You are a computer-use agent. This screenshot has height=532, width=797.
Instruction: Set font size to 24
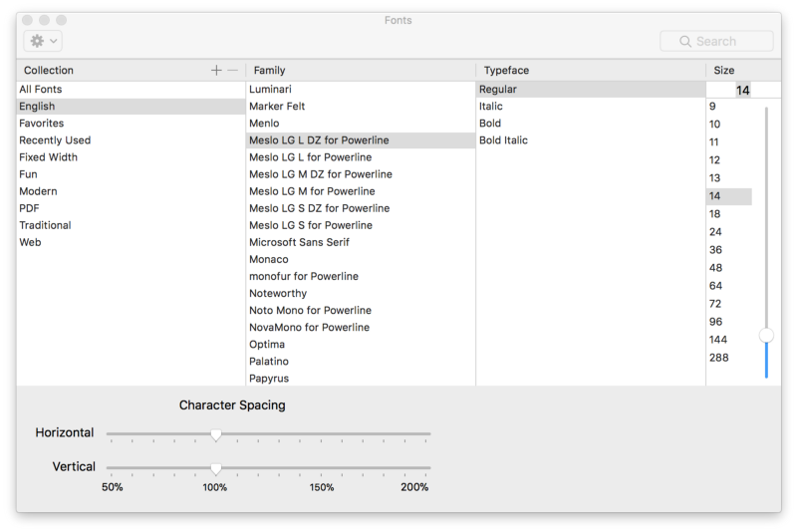coord(729,232)
